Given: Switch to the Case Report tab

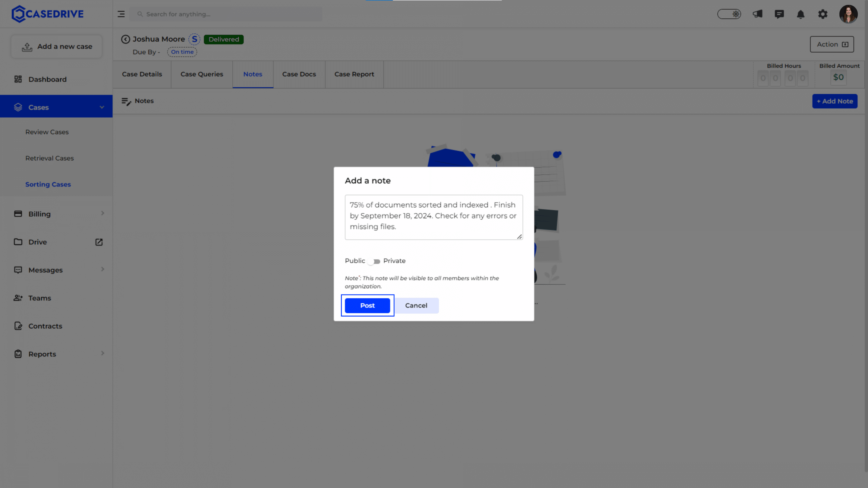Looking at the screenshot, I should coord(354,74).
